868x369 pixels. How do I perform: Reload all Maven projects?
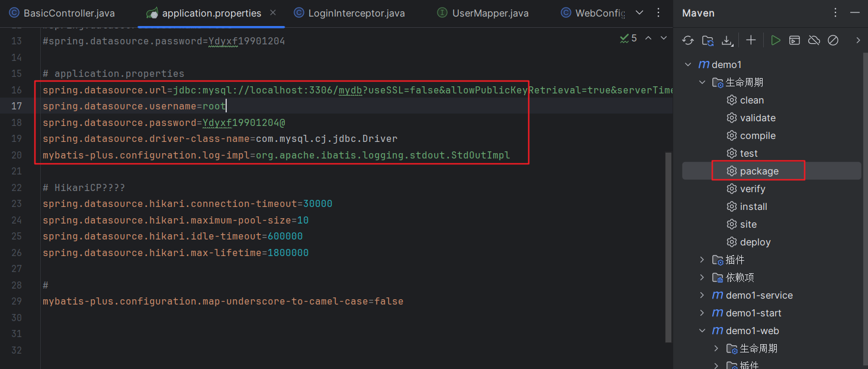coord(687,40)
